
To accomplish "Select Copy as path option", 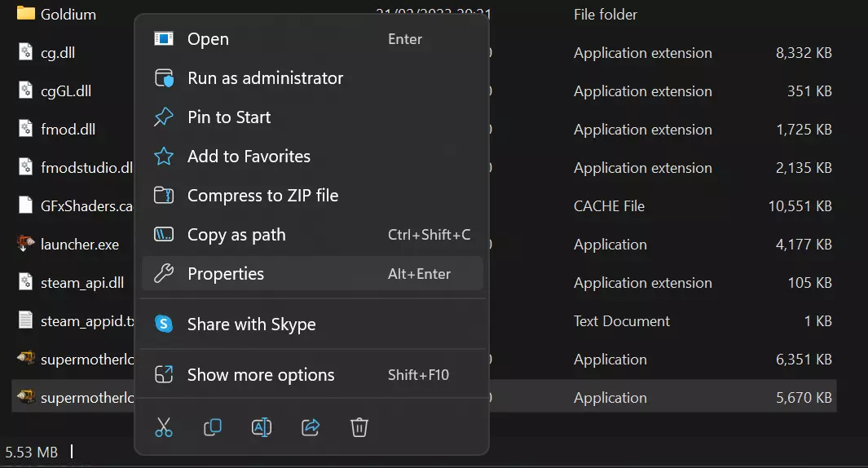I will [x=236, y=235].
